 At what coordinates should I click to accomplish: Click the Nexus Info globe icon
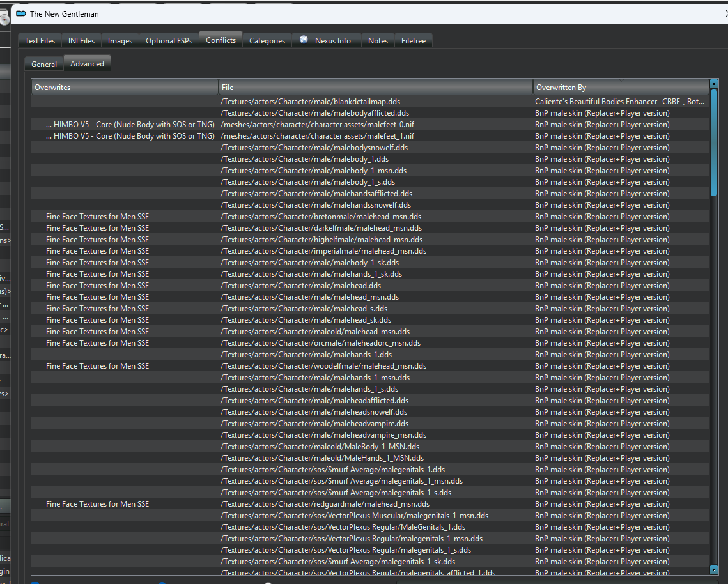[x=304, y=40]
